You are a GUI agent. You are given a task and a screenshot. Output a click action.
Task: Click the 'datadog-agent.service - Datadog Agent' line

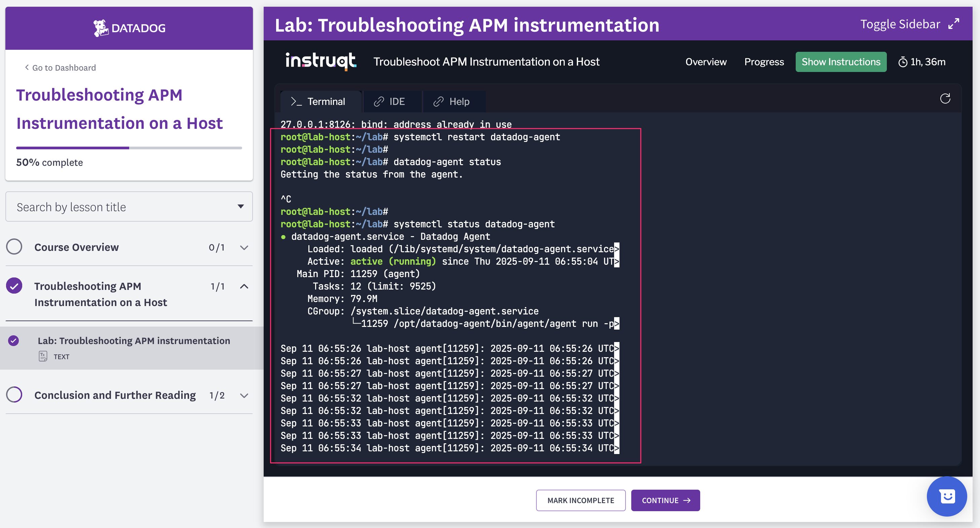tap(385, 237)
